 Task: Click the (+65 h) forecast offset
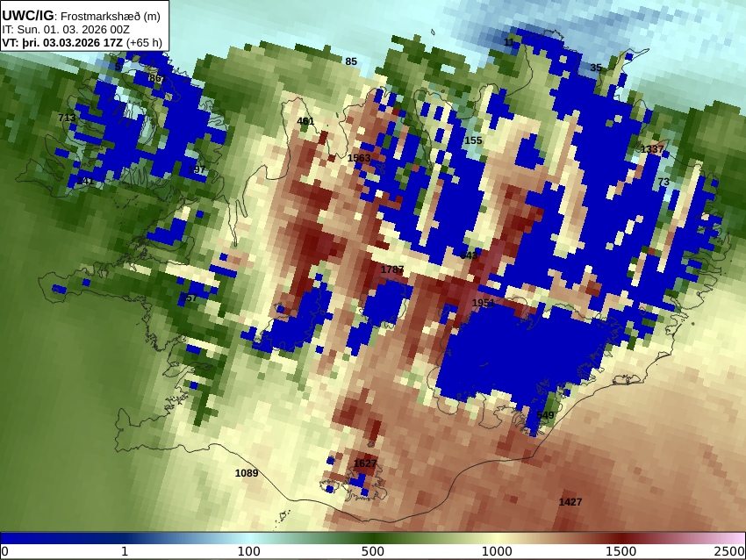pos(144,42)
